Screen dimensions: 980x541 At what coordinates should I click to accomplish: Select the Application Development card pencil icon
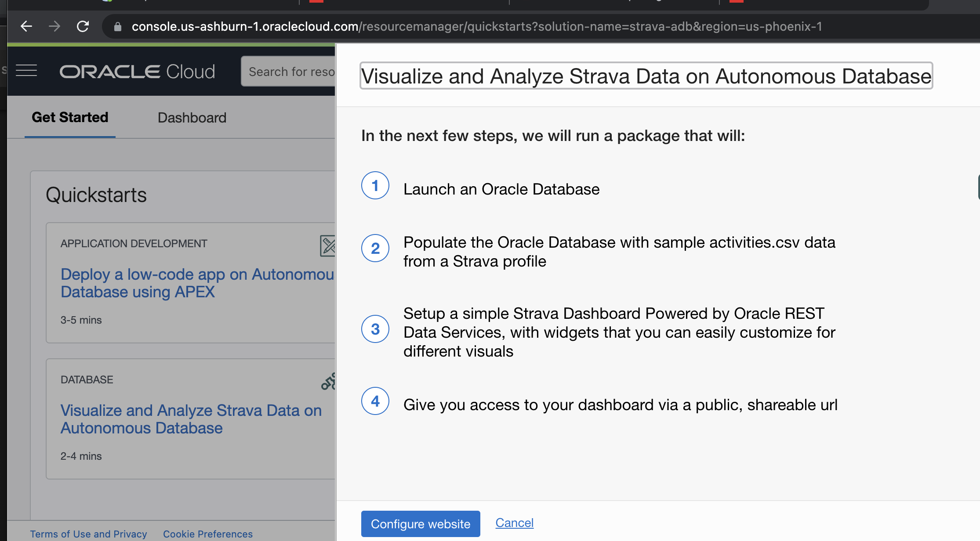pyautogui.click(x=328, y=245)
